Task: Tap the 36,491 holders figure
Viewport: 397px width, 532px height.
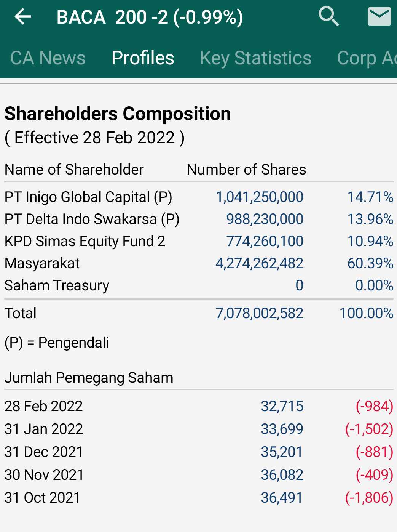Action: [282, 498]
